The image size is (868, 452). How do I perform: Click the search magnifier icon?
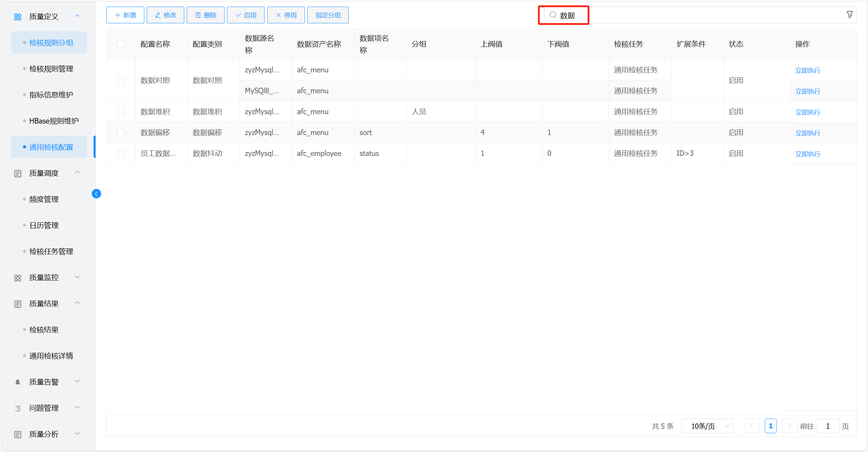click(553, 15)
